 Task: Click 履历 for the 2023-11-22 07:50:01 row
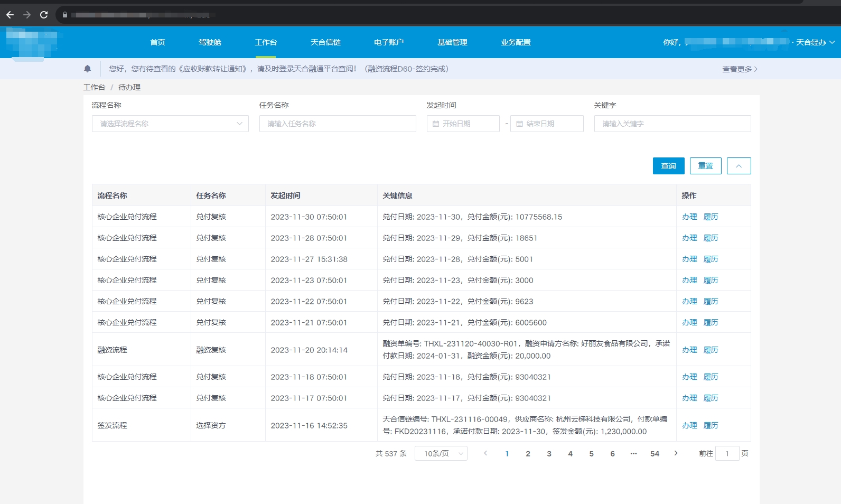711,301
